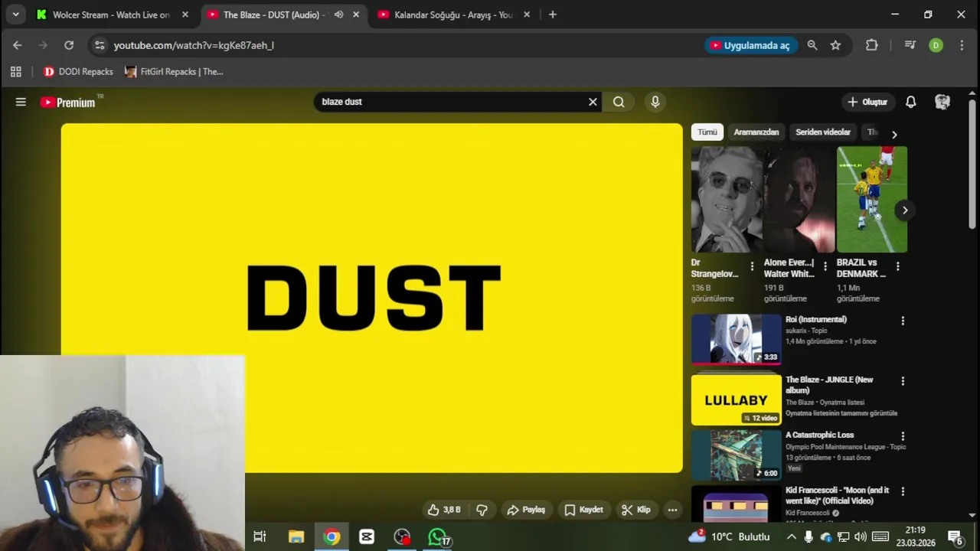This screenshot has width=980, height=551.
Task: Open YouTube notifications bell
Action: coord(911,102)
